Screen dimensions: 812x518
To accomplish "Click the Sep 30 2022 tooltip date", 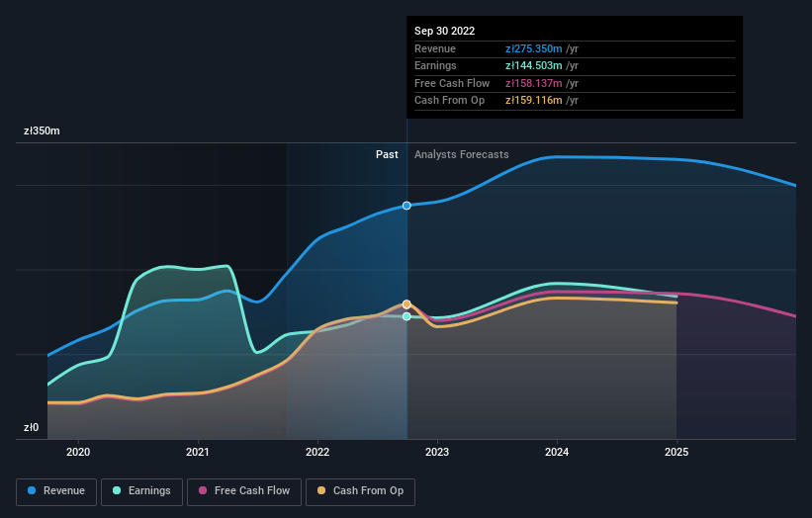I will pyautogui.click(x=444, y=31).
